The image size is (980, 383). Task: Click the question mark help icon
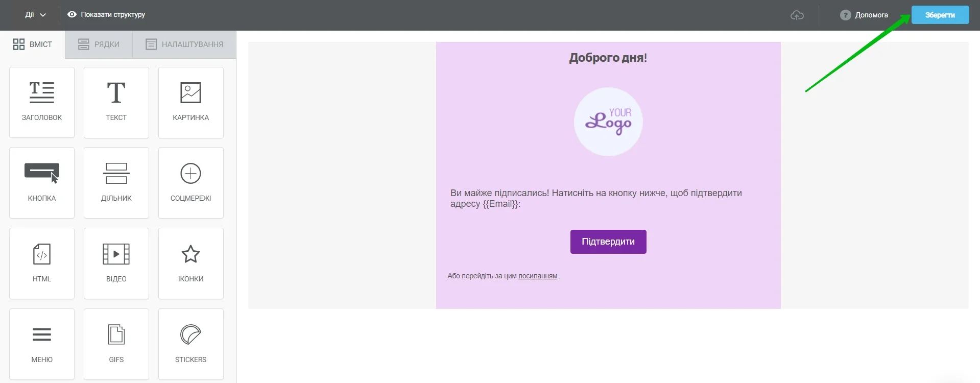pyautogui.click(x=845, y=15)
